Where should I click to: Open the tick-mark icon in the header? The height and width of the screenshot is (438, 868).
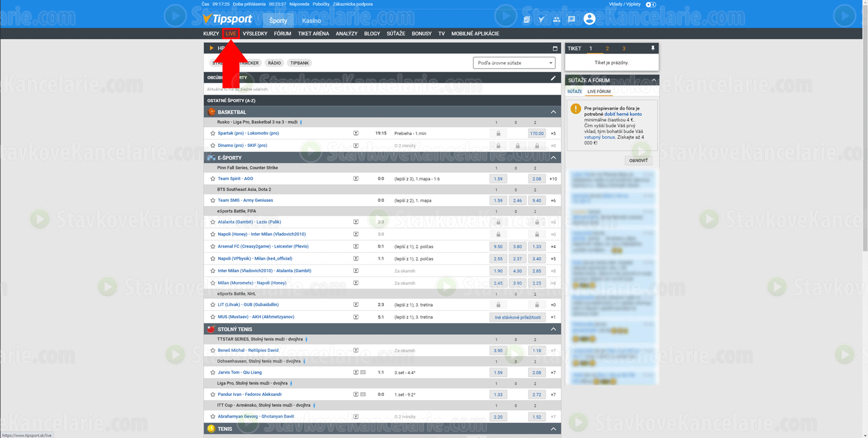(x=541, y=19)
